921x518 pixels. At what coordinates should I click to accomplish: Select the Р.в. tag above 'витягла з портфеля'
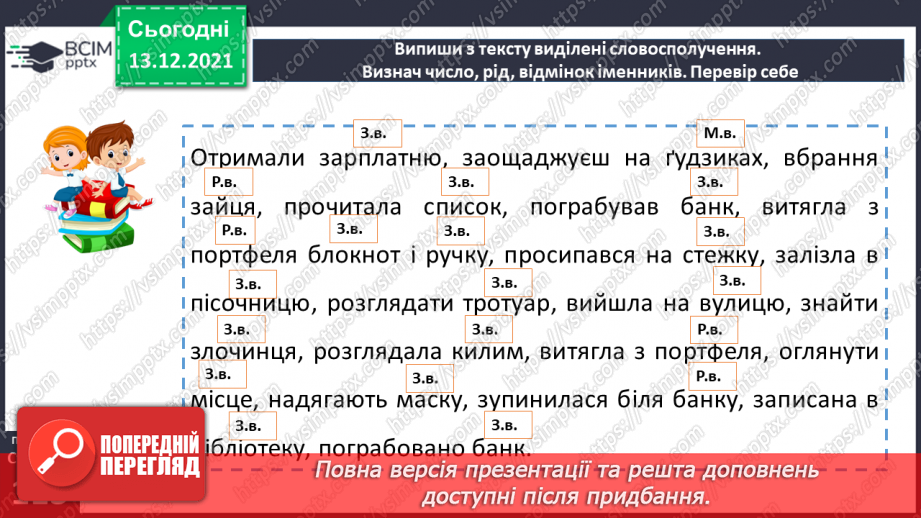[713, 330]
